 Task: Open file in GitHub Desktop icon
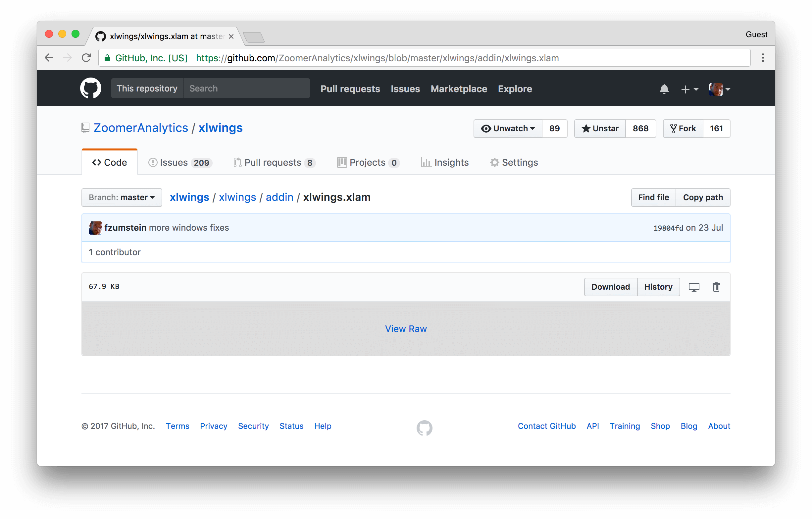tap(694, 287)
